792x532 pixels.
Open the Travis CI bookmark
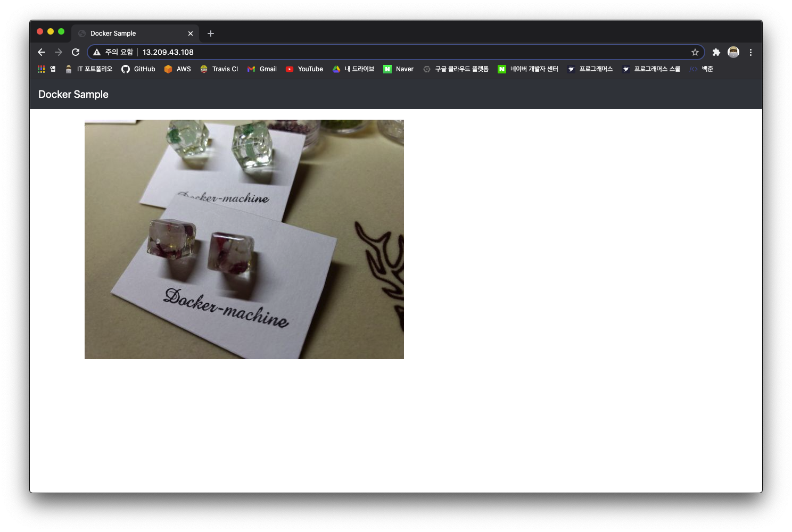point(219,69)
